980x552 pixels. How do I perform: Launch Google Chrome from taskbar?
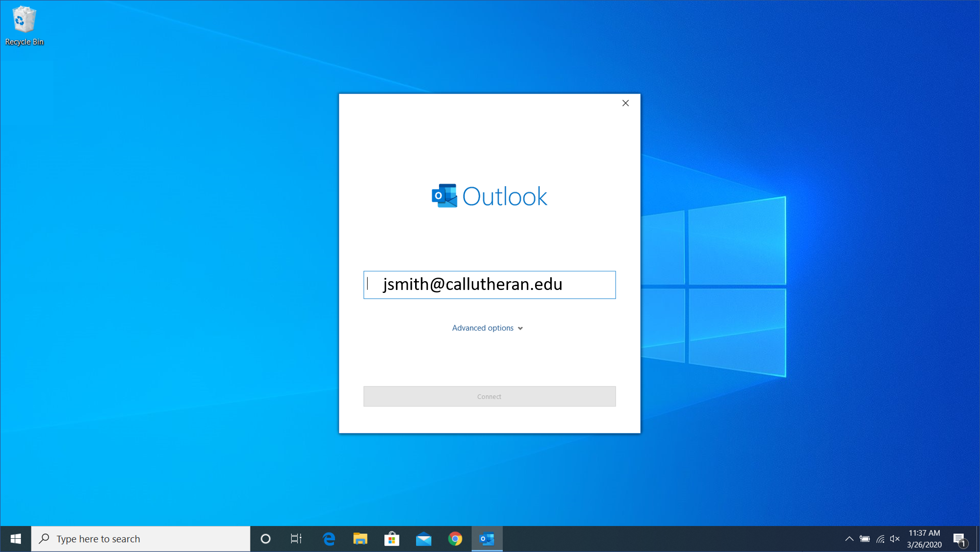(455, 539)
